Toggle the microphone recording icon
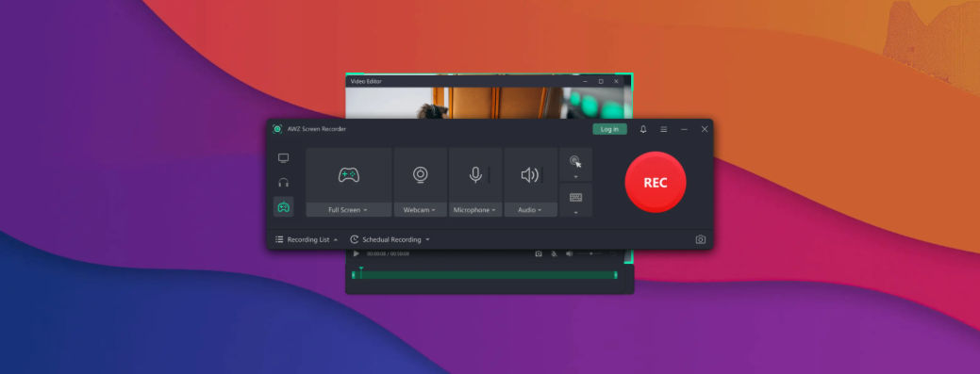 point(475,175)
